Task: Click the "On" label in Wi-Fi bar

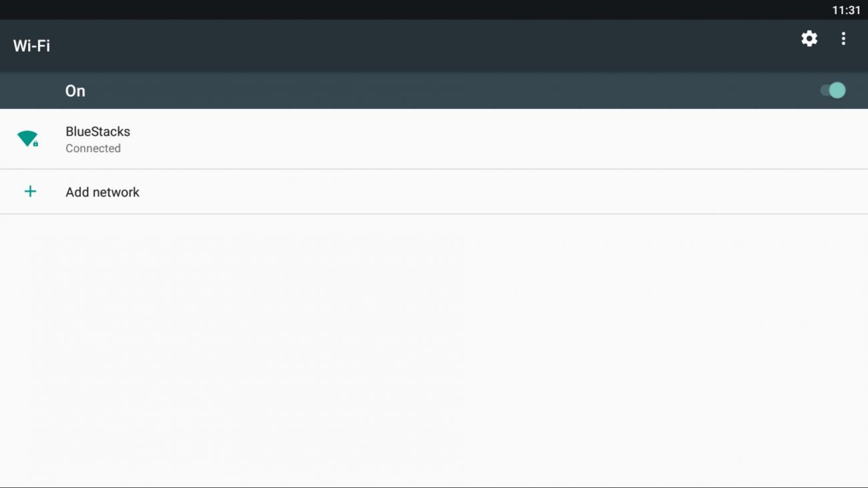Action: [75, 91]
